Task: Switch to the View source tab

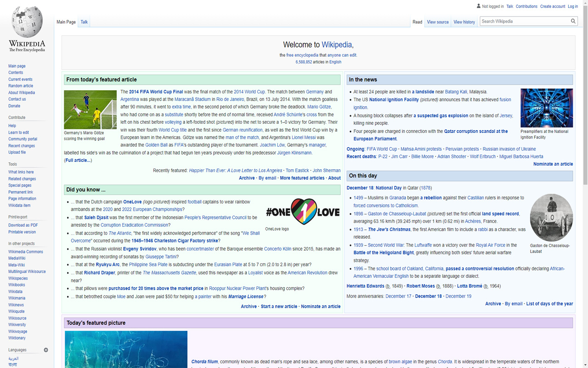Action: click(x=437, y=22)
